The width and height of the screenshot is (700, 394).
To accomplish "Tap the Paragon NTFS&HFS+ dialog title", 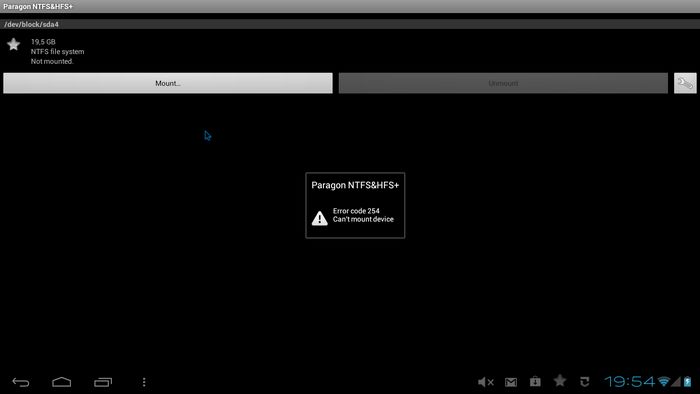I will [x=355, y=185].
